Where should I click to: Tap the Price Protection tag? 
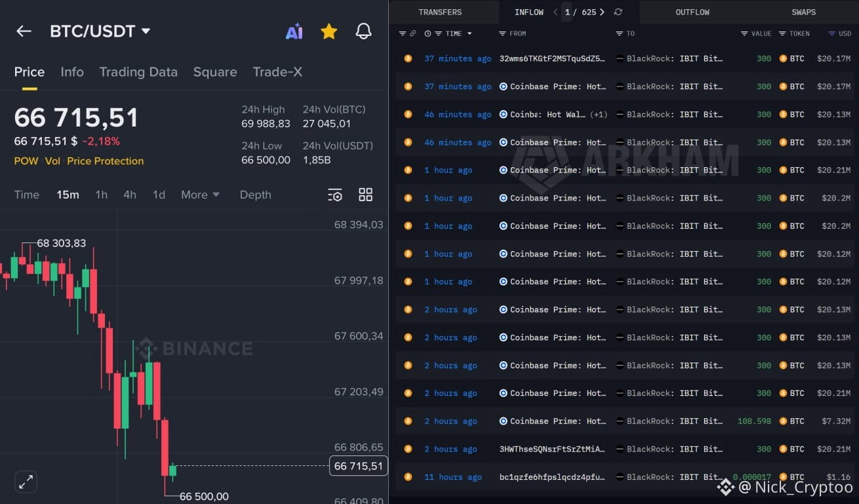point(105,161)
